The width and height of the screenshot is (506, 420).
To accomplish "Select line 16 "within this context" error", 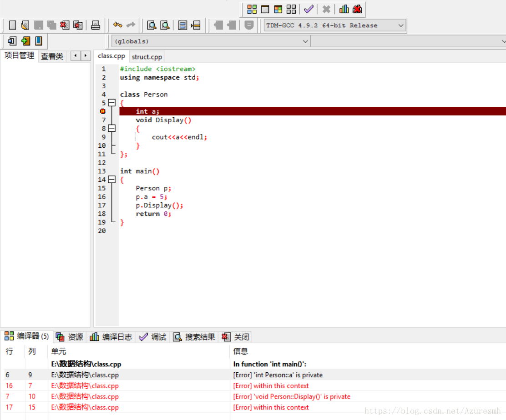I will [x=254, y=385].
